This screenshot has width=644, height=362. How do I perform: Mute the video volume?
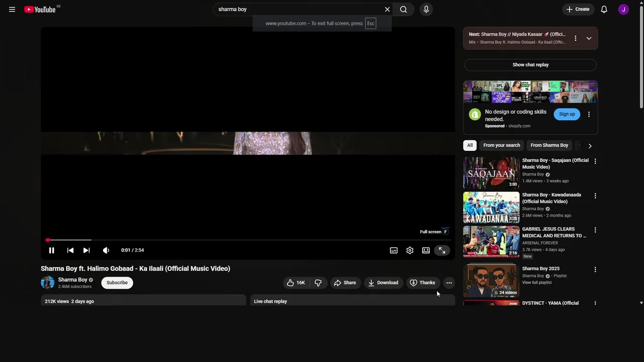pos(106,250)
